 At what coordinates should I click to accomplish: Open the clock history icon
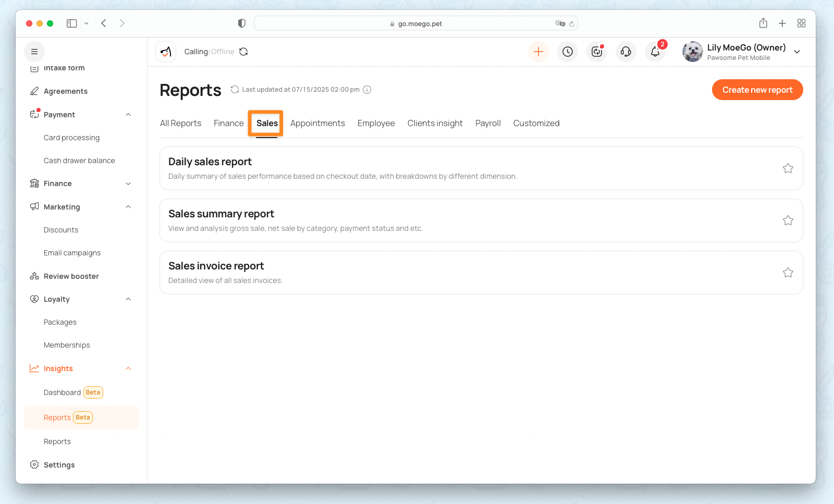coord(568,52)
